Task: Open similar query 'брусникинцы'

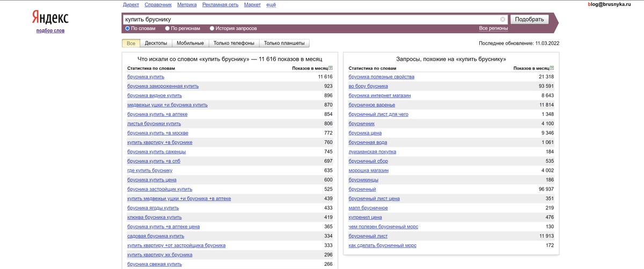Action: pyautogui.click(x=363, y=180)
